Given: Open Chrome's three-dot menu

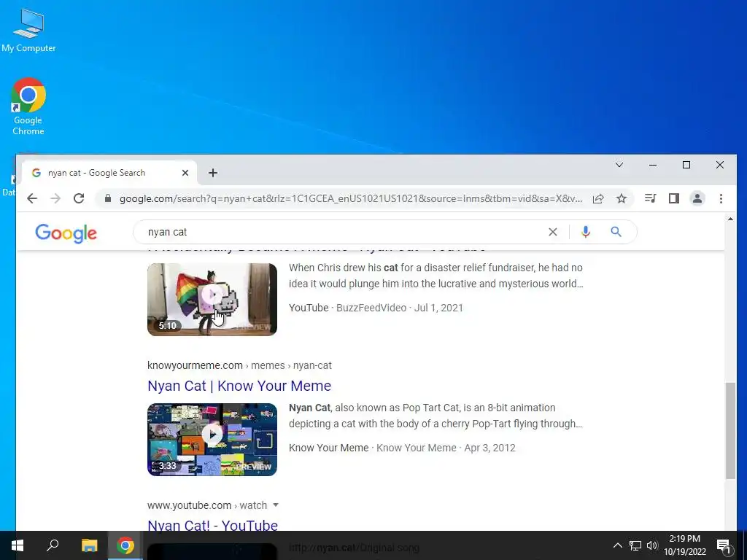Looking at the screenshot, I should (x=721, y=198).
